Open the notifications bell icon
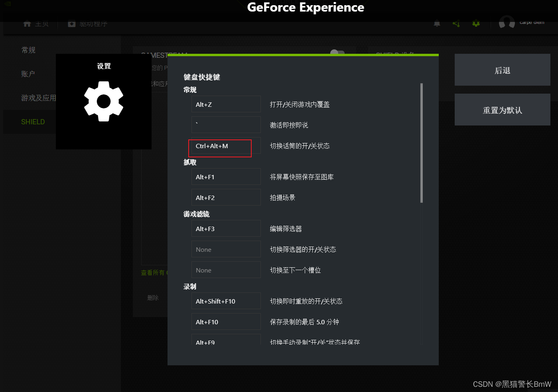The height and width of the screenshot is (392, 558). coord(436,24)
